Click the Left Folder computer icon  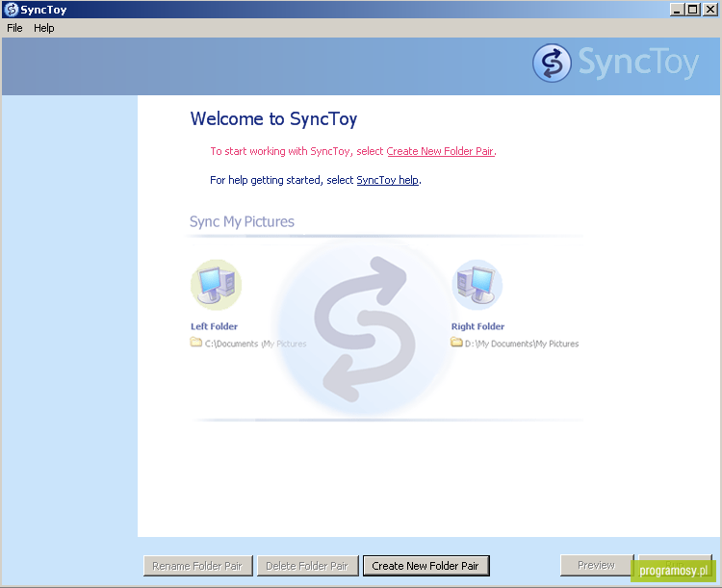point(216,285)
